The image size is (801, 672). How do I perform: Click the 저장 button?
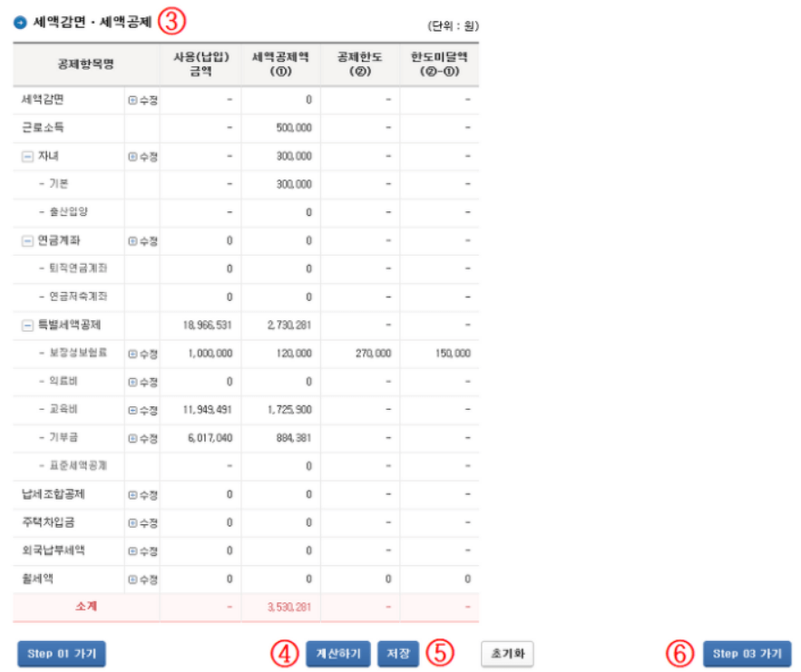(x=398, y=654)
